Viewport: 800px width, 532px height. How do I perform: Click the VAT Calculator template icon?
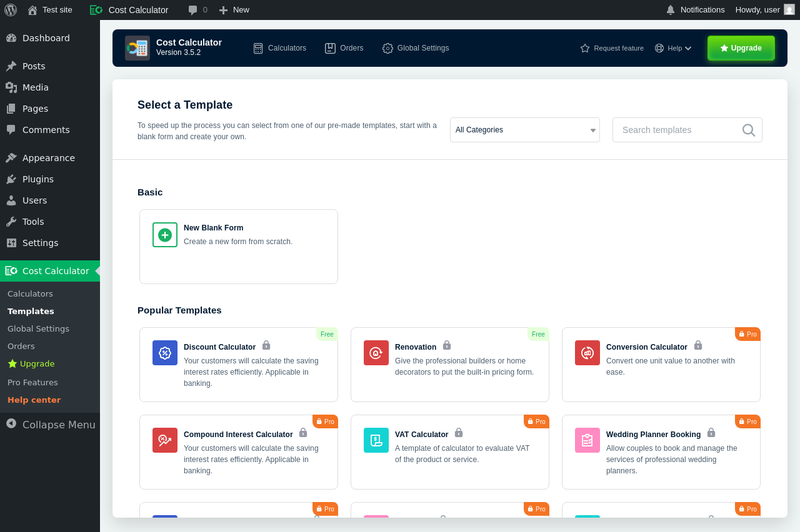point(376,440)
